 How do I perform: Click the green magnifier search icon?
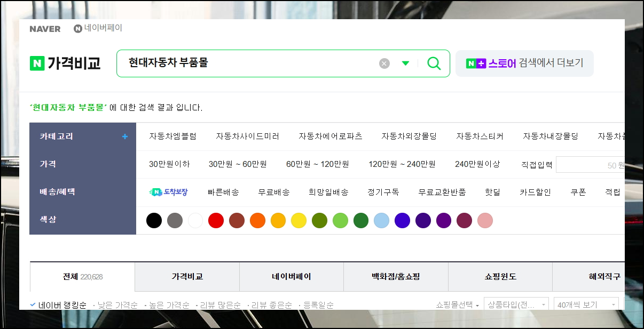pyautogui.click(x=434, y=63)
